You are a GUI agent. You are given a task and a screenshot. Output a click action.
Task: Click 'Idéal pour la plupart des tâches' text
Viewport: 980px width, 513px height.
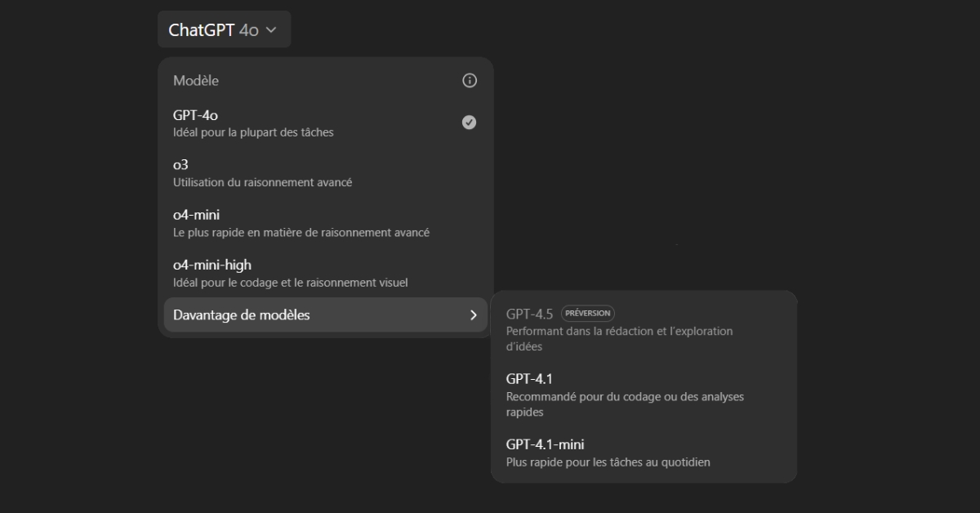(253, 132)
